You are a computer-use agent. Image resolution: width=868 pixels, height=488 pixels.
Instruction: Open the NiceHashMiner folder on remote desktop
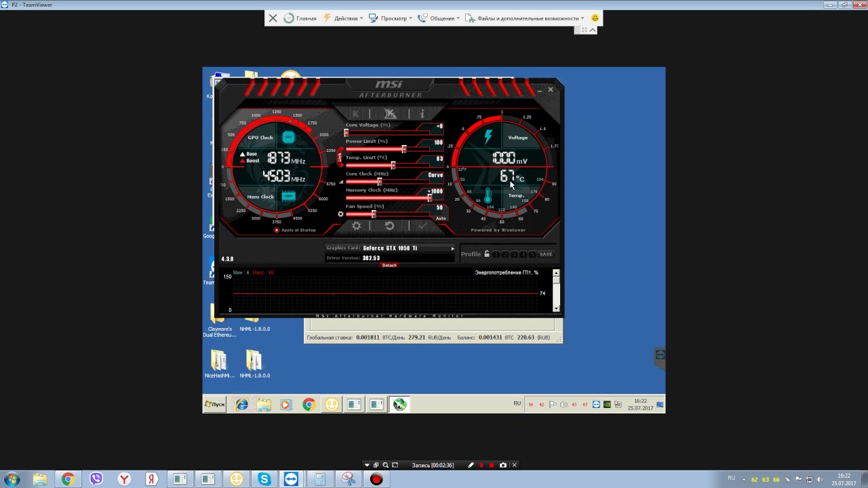coord(219,364)
